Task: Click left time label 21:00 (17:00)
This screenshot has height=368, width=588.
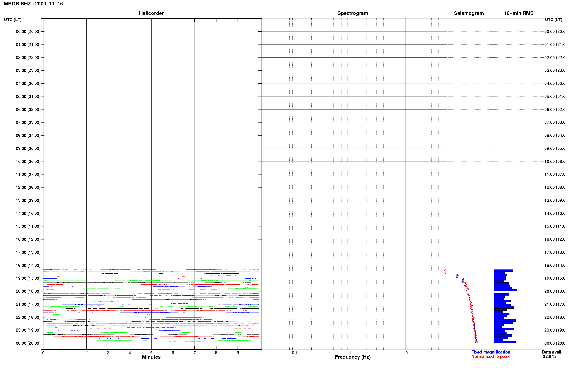Action: [x=28, y=304]
